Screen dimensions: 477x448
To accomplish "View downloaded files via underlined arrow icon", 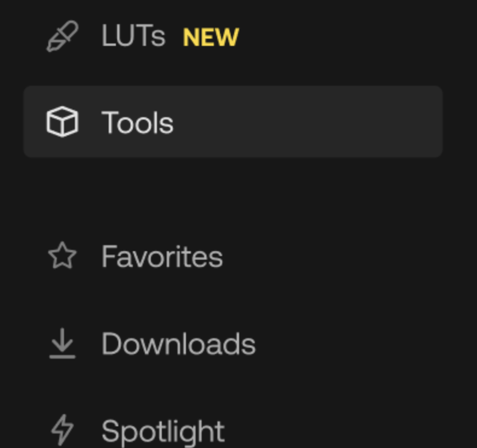I will 62,344.
